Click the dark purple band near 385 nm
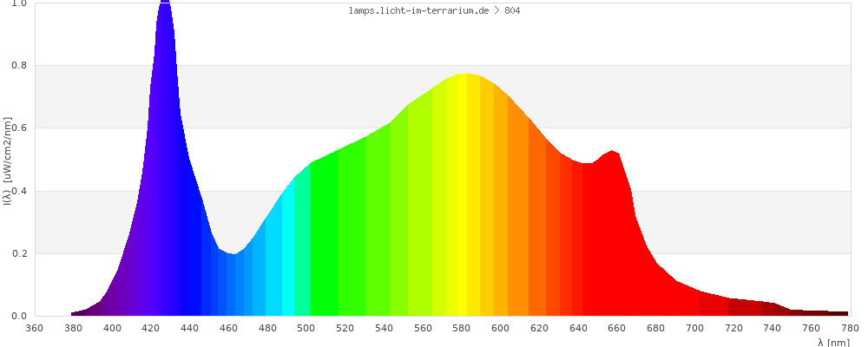Image resolution: width=868 pixels, height=347 pixels. [83, 312]
